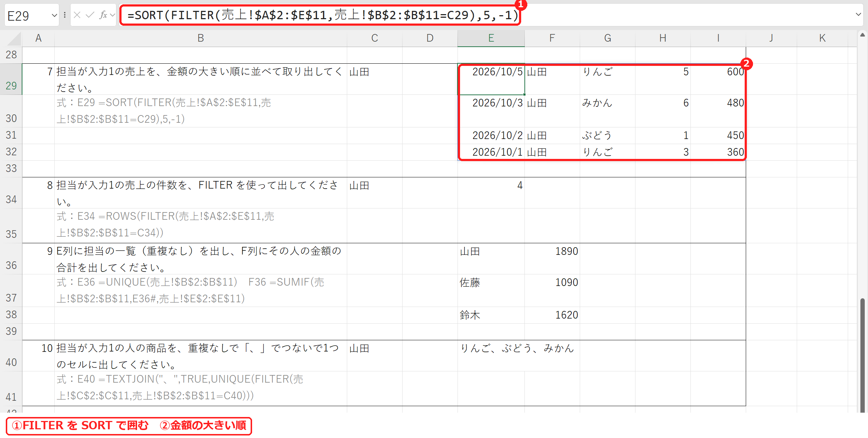Click cell A40 with number 10
868x438 pixels.
tap(38, 356)
